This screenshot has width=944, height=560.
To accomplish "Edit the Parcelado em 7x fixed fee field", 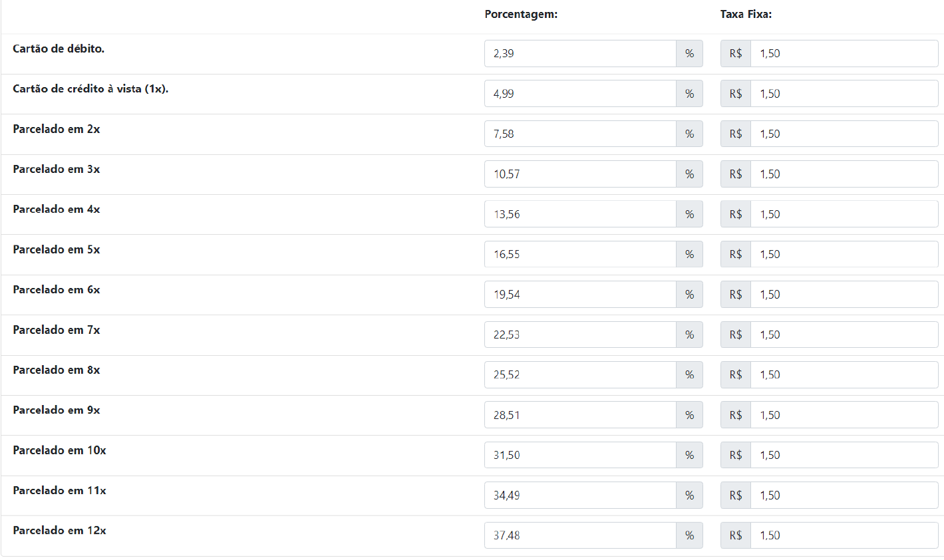I will click(844, 335).
